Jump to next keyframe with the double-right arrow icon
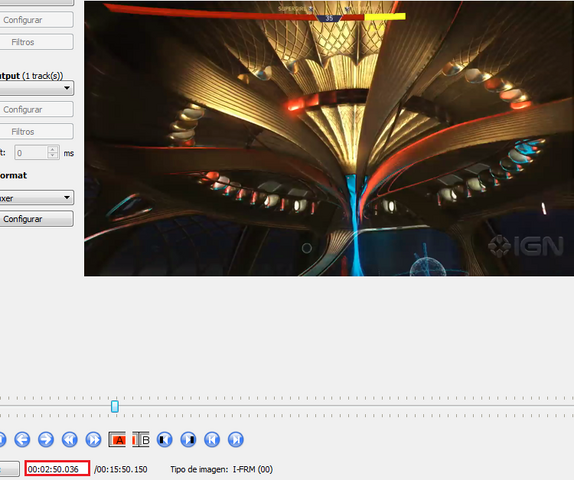Image resolution: width=574 pixels, height=480 pixels. (x=93, y=439)
